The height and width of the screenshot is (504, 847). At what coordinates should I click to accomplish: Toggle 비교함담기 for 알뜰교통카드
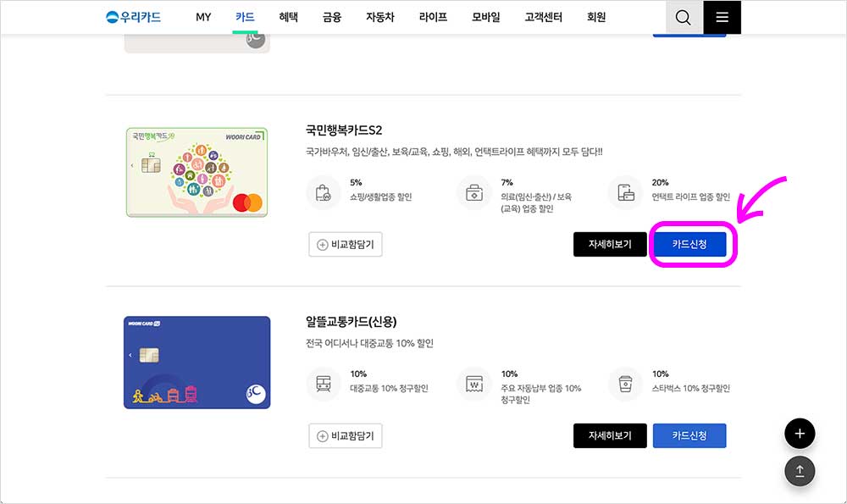pos(345,435)
